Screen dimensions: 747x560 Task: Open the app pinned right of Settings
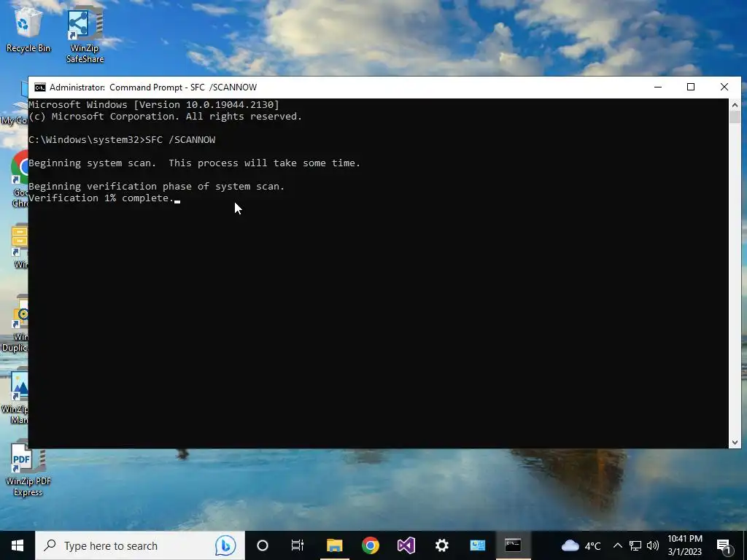[477, 545]
